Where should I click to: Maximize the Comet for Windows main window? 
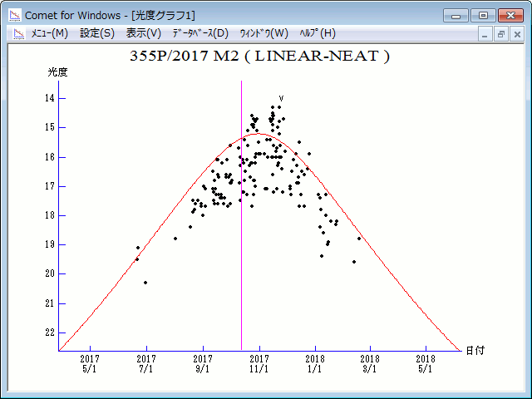click(x=481, y=15)
